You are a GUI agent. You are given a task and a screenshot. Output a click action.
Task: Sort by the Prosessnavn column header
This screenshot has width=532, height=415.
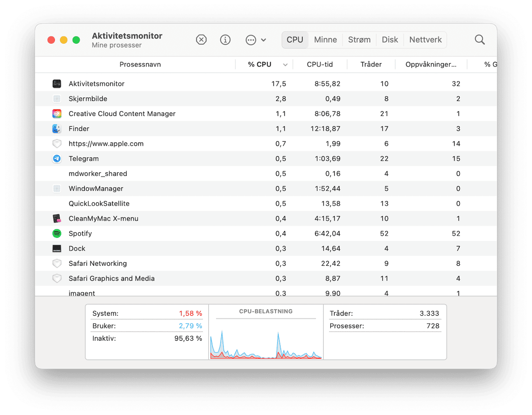[x=140, y=64]
